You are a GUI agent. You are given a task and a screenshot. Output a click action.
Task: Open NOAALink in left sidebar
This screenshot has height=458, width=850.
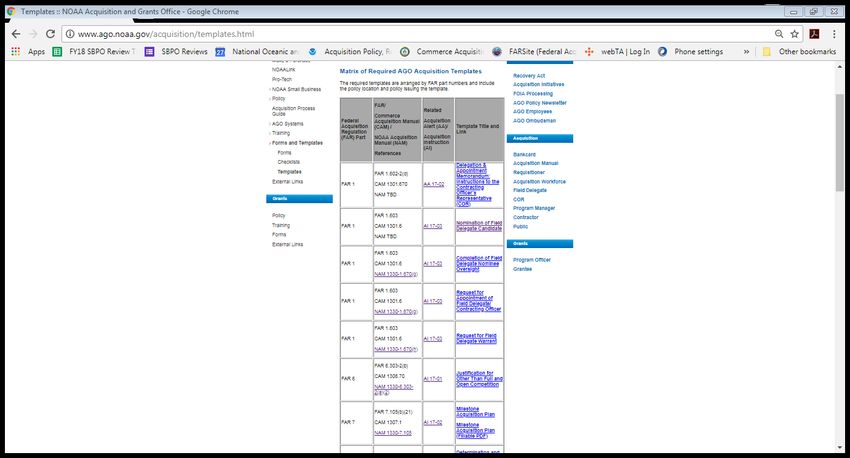click(283, 69)
